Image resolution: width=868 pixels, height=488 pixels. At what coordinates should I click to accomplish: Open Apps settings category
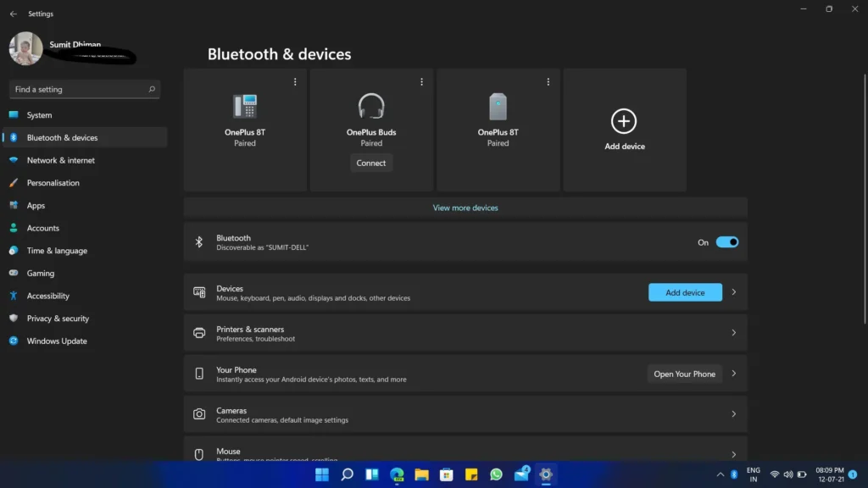(85, 205)
